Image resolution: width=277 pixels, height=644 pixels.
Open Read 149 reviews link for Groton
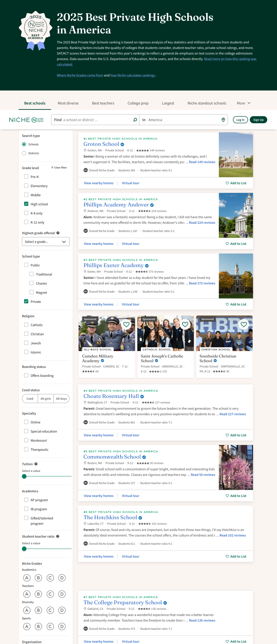coord(202,162)
